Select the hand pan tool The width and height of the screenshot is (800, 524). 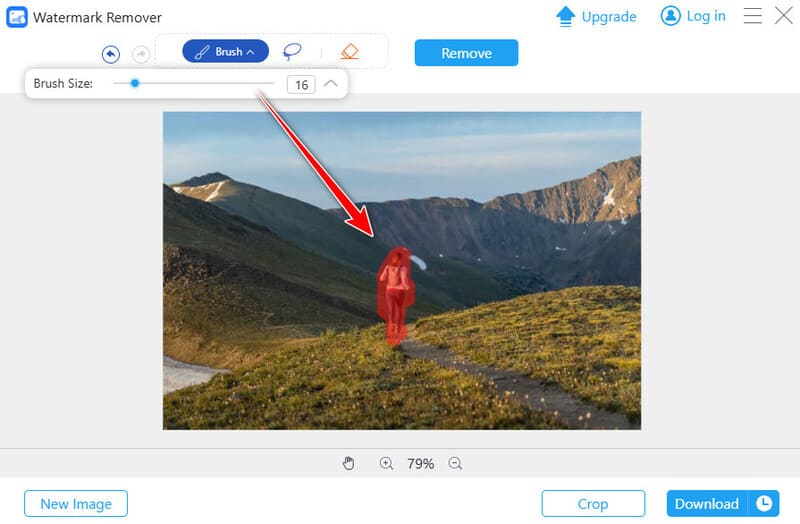pos(348,463)
